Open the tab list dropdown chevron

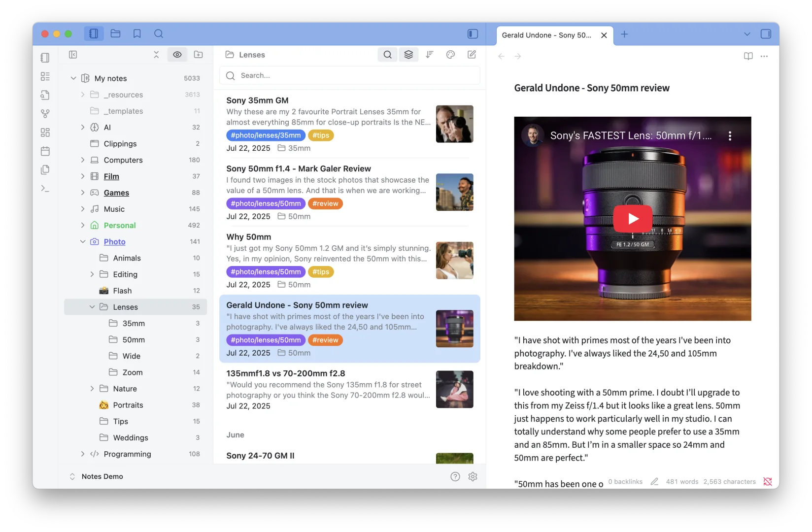coord(747,34)
